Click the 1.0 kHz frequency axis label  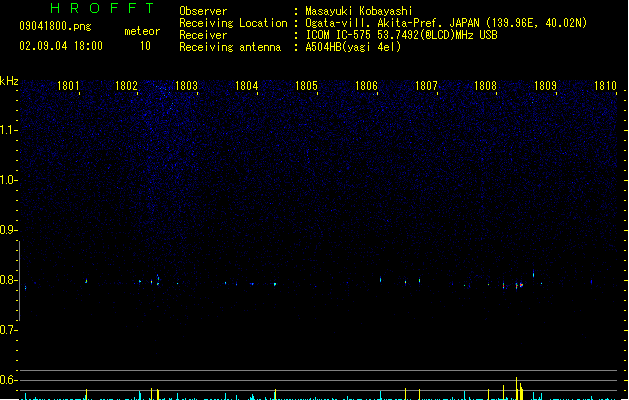pyautogui.click(x=8, y=180)
